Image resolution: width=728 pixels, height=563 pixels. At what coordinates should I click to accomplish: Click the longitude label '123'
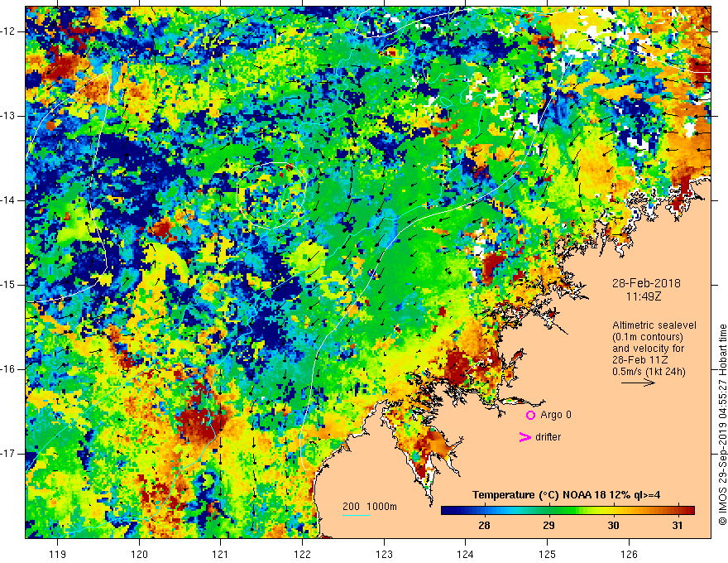click(384, 554)
